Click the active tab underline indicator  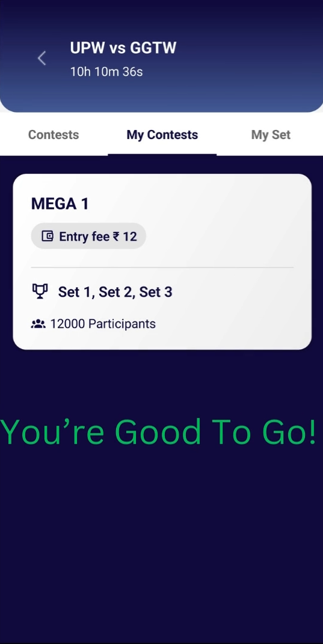162,155
